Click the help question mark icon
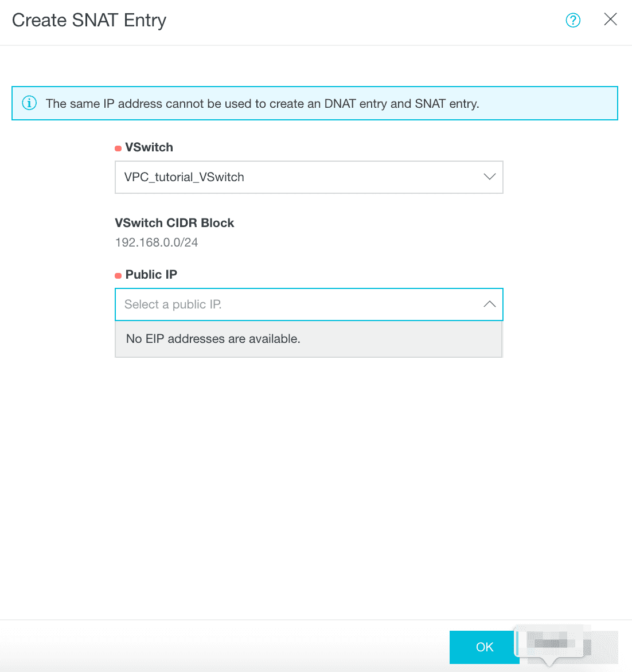The image size is (632, 672). pos(573,21)
